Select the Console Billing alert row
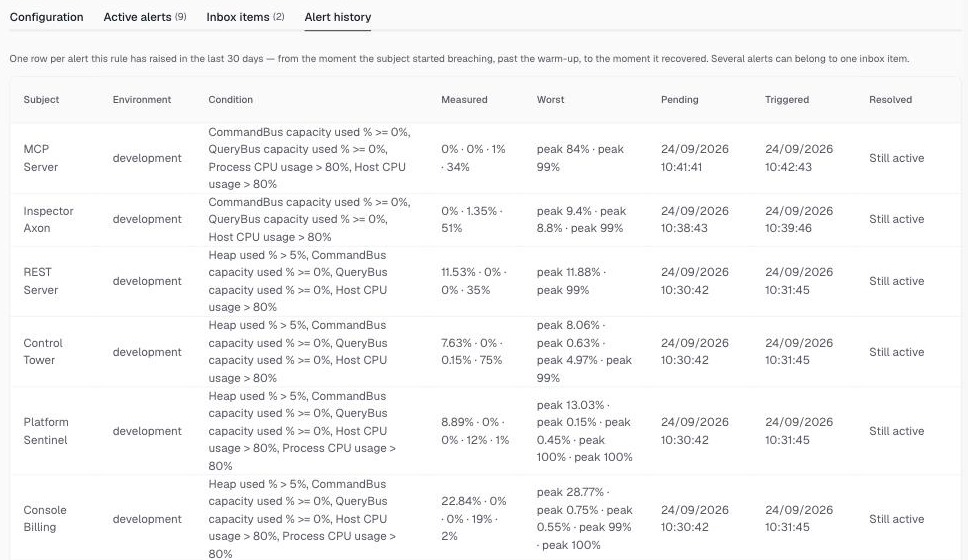The height and width of the screenshot is (560, 968). [485, 518]
